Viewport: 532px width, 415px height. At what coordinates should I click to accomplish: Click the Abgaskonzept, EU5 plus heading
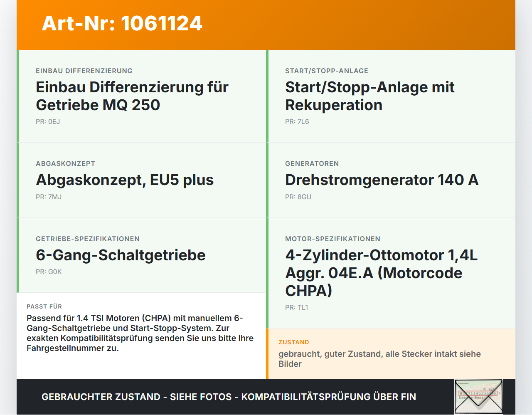[x=125, y=180]
